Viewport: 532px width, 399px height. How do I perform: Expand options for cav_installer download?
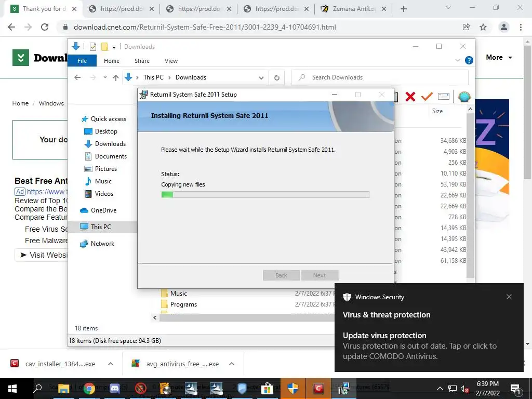(x=111, y=364)
